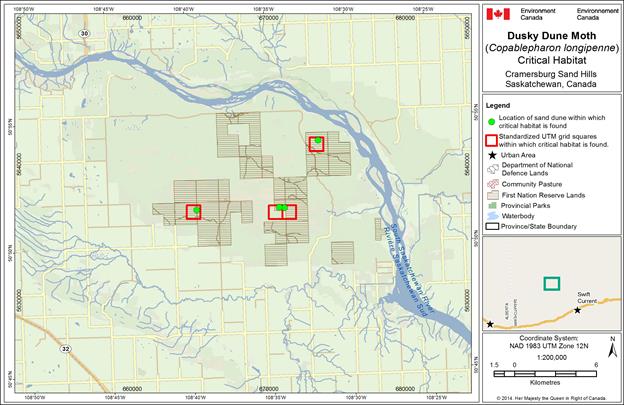Click the Swift Current star on inset map
The width and height of the screenshot is (624, 405).
point(578,311)
